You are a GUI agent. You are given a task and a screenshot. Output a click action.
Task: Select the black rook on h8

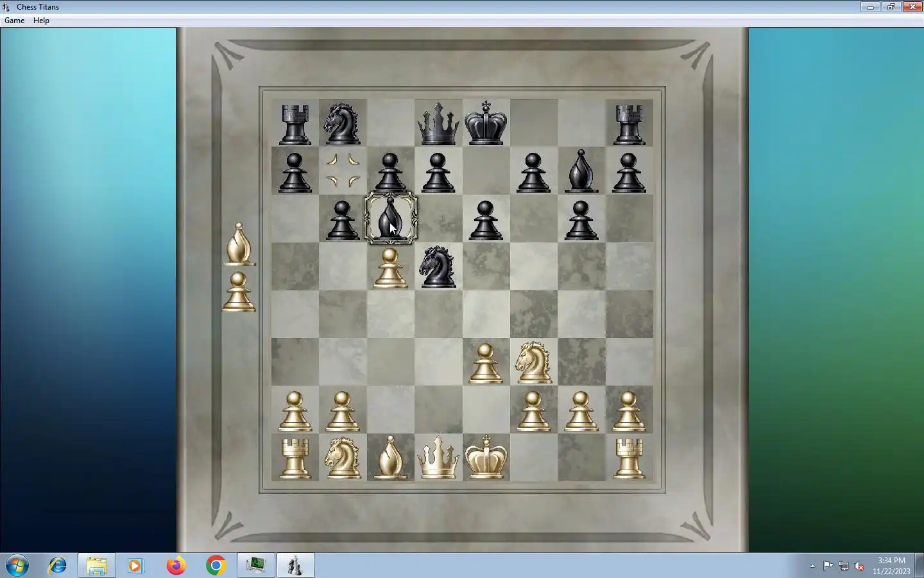629,125
